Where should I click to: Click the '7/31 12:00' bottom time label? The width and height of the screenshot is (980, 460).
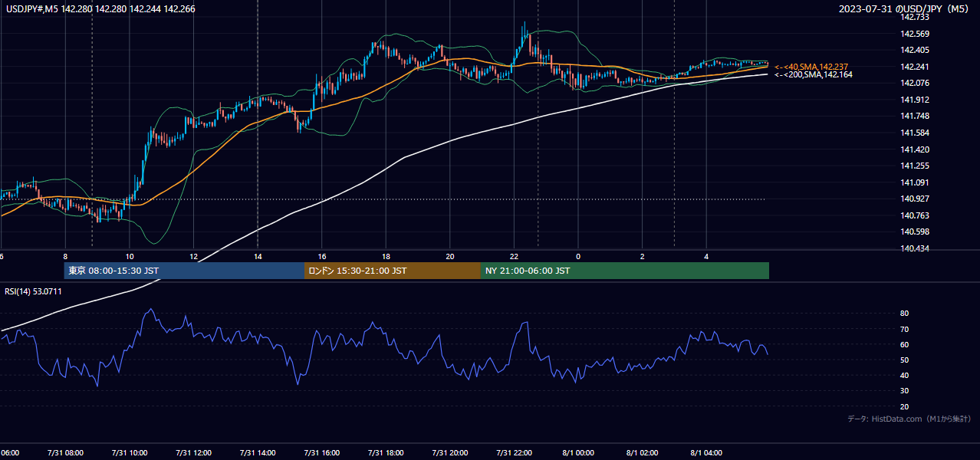click(193, 453)
